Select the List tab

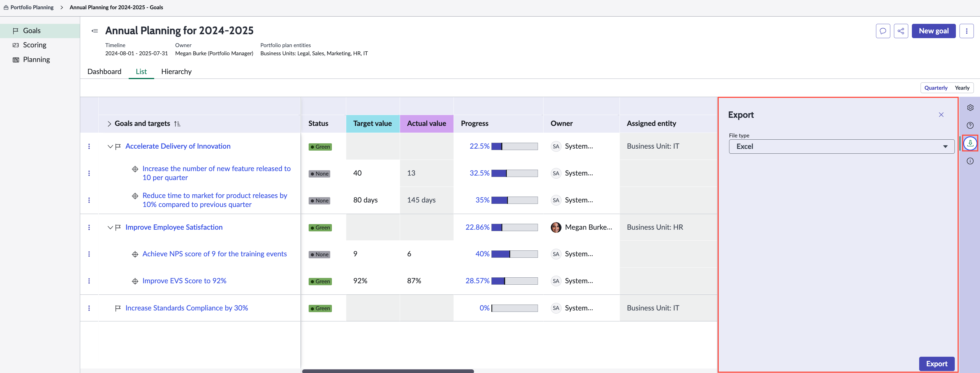141,72
